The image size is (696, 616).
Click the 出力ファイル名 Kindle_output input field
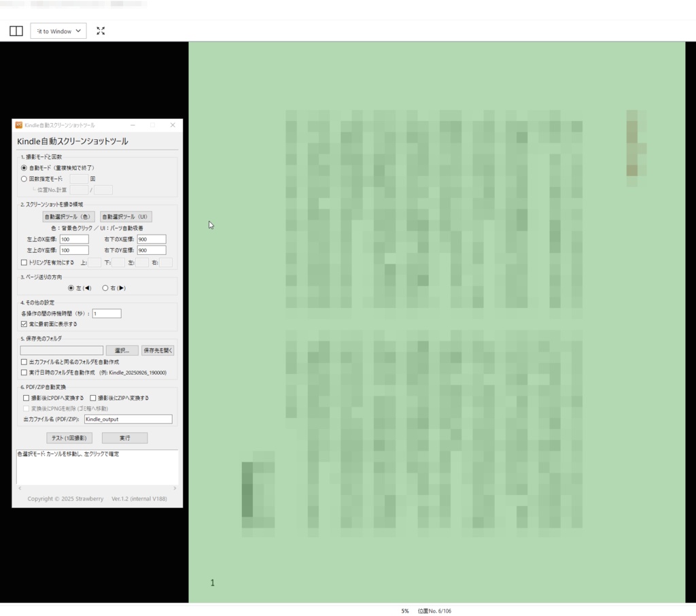128,420
